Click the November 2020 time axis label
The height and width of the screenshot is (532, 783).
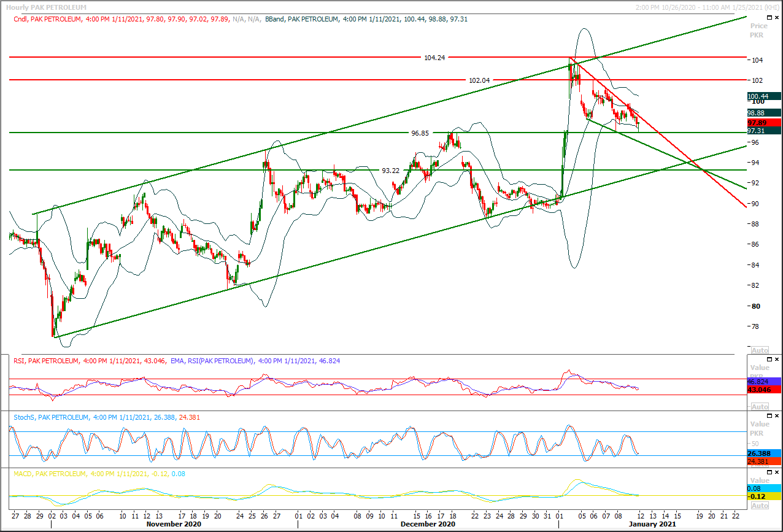pyautogui.click(x=175, y=524)
